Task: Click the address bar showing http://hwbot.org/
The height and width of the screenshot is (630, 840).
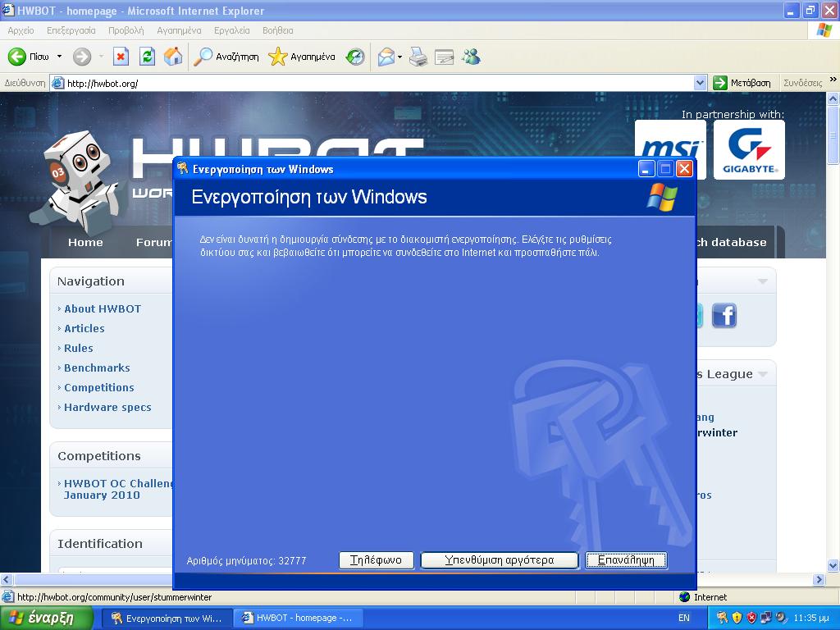Action: pos(378,83)
